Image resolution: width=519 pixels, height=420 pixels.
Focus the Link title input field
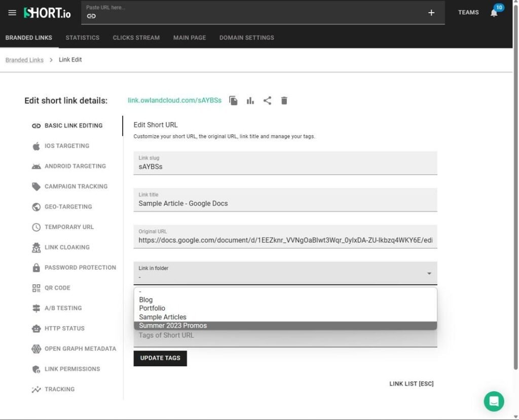[285, 200]
